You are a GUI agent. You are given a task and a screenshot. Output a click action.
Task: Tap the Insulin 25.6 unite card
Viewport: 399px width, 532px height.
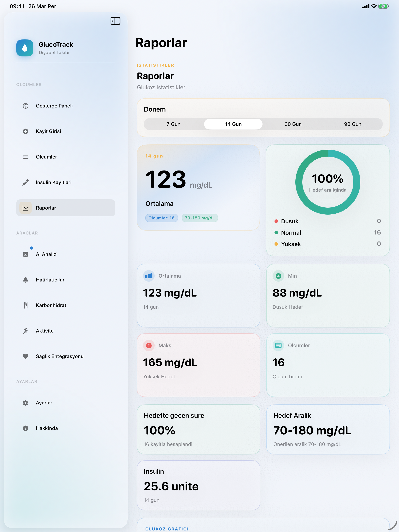point(198,485)
